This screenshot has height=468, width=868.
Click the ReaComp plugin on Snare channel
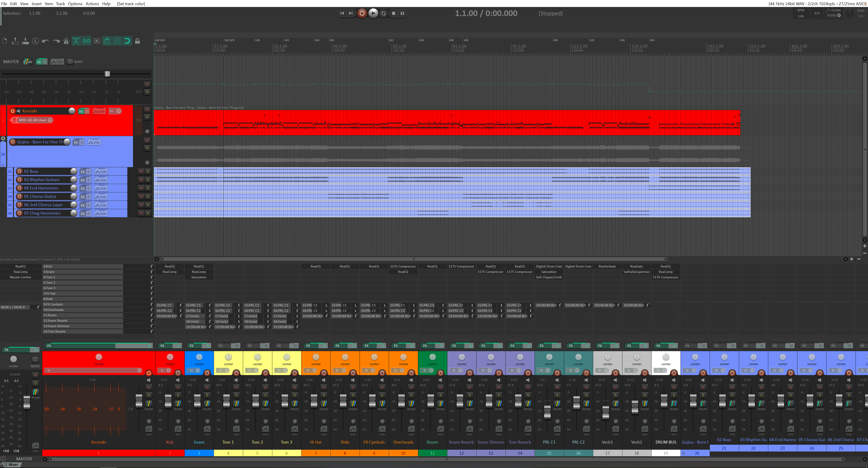coord(199,272)
